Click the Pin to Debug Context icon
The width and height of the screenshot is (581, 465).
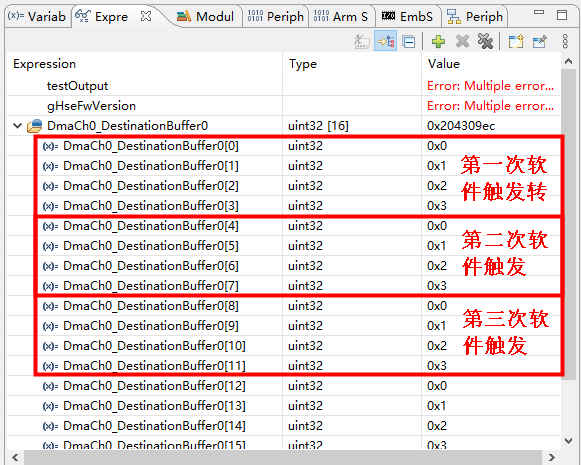(540, 41)
